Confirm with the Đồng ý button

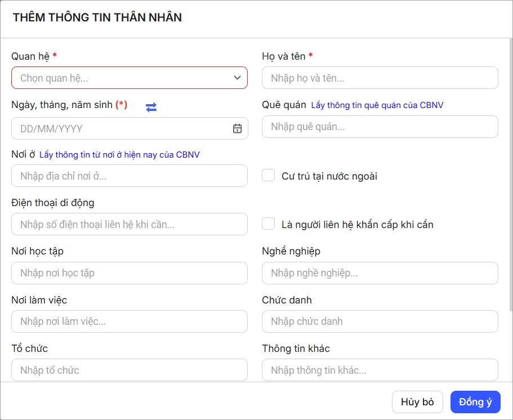tap(475, 402)
